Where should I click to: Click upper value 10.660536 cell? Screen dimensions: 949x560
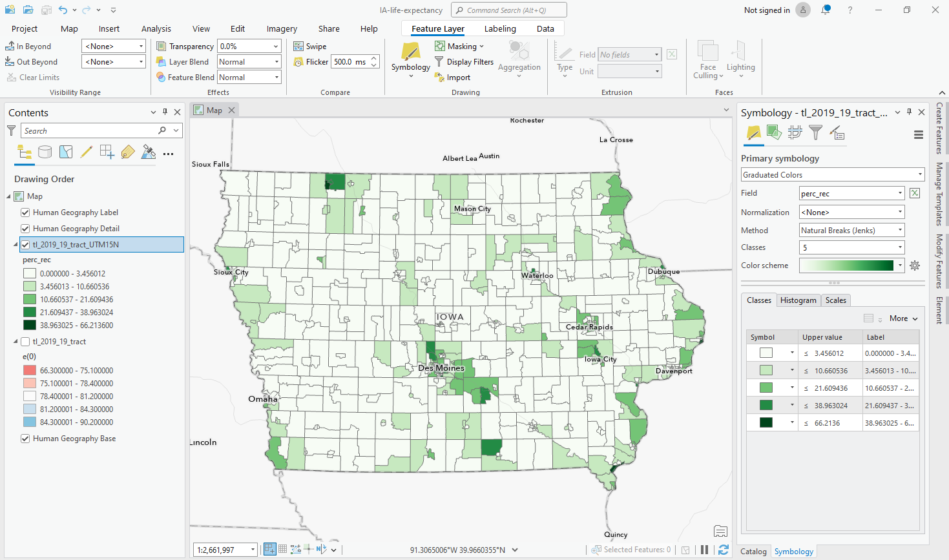(x=830, y=371)
